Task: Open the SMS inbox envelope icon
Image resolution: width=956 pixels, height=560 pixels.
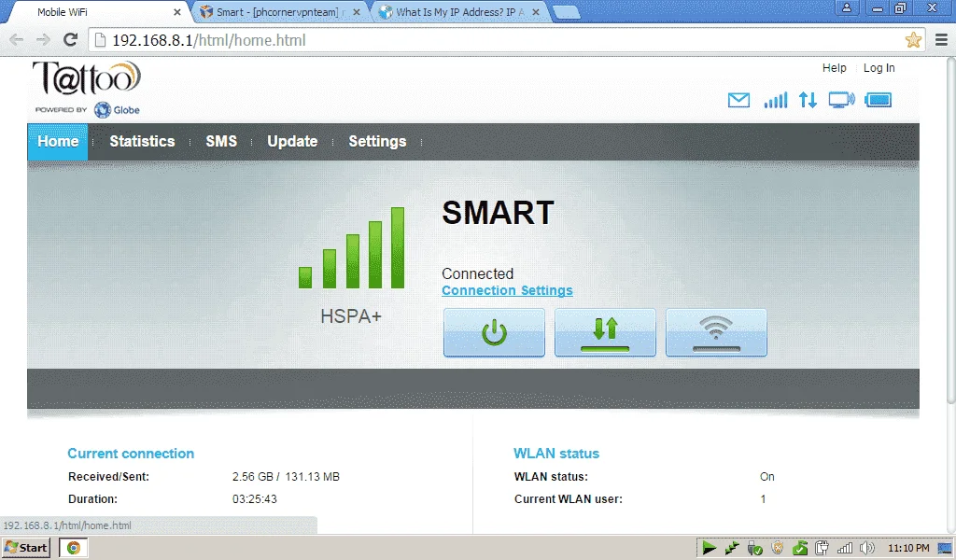Action: 738,100
